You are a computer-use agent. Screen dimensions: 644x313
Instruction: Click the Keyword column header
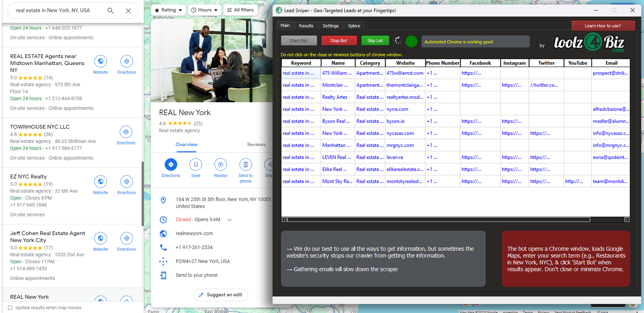pyautogui.click(x=301, y=63)
